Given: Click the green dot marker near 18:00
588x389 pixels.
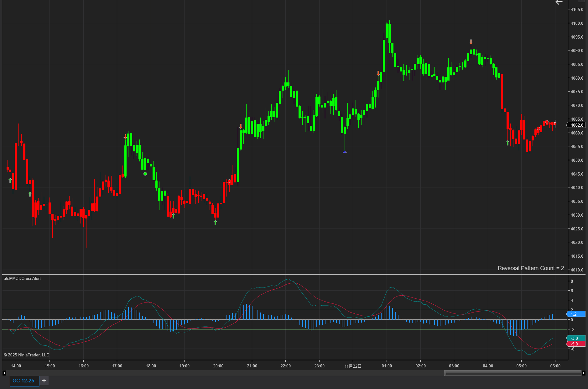Looking at the screenshot, I should click(x=145, y=174).
